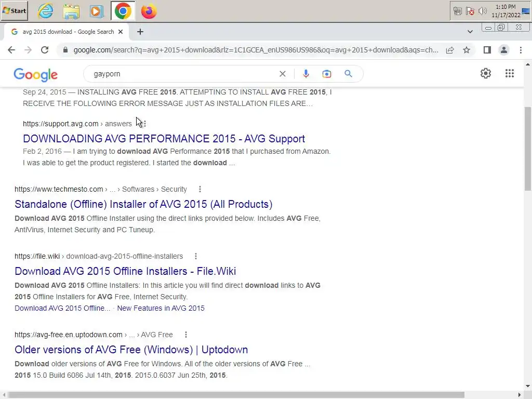This screenshot has height=399, width=532.
Task: Search by image using the camera icon
Action: click(327, 74)
